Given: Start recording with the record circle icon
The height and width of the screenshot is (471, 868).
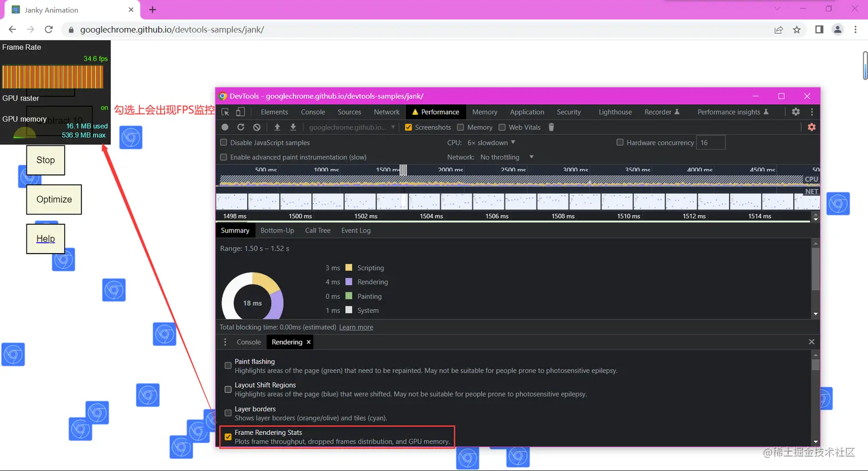Looking at the screenshot, I should [x=225, y=127].
